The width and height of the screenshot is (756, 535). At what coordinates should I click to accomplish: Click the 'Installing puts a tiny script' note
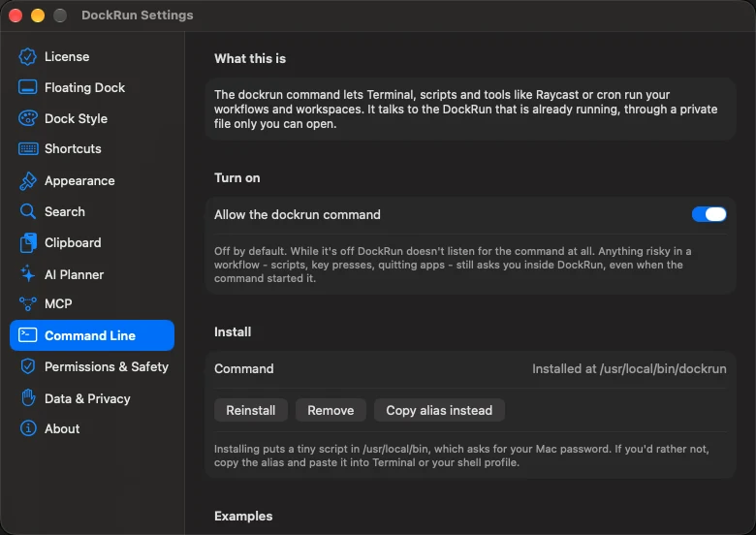point(461,456)
